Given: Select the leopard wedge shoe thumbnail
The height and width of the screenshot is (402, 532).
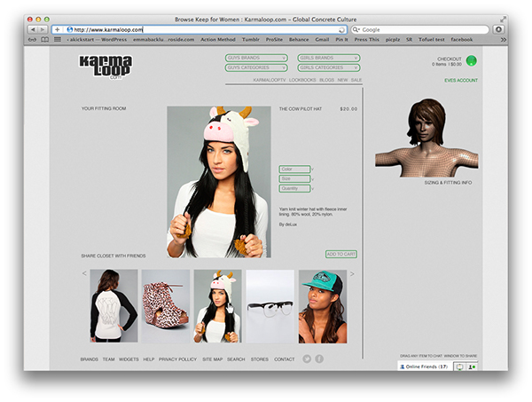Looking at the screenshot, I should (x=166, y=306).
